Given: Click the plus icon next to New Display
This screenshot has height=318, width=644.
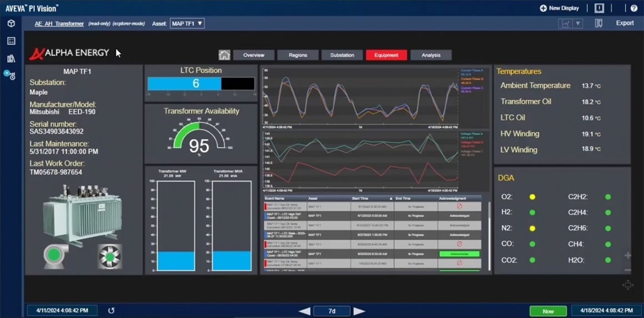Looking at the screenshot, I should click(x=543, y=8).
